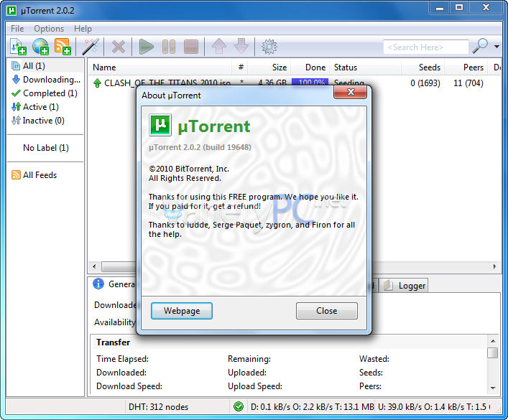508x420 pixels.
Task: Select Completed (1) category in sidebar
Action: 45,93
